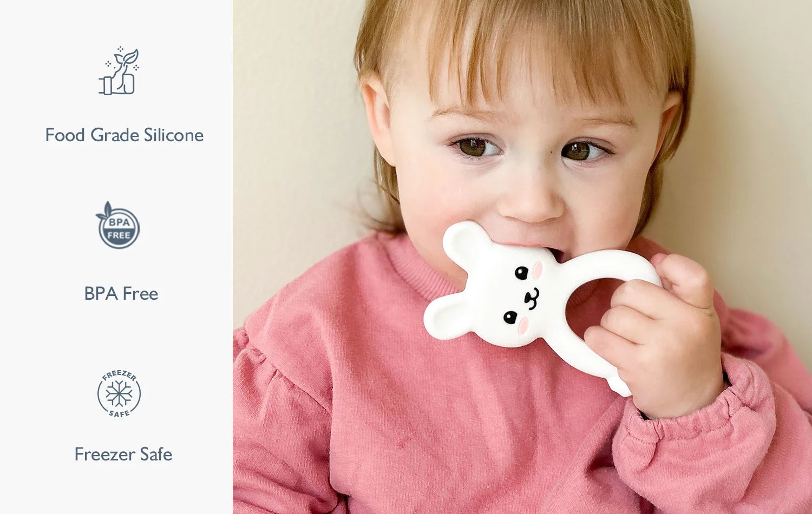Click the child's hand holding teether
Viewport: 812px width, 514px height.
(660, 335)
